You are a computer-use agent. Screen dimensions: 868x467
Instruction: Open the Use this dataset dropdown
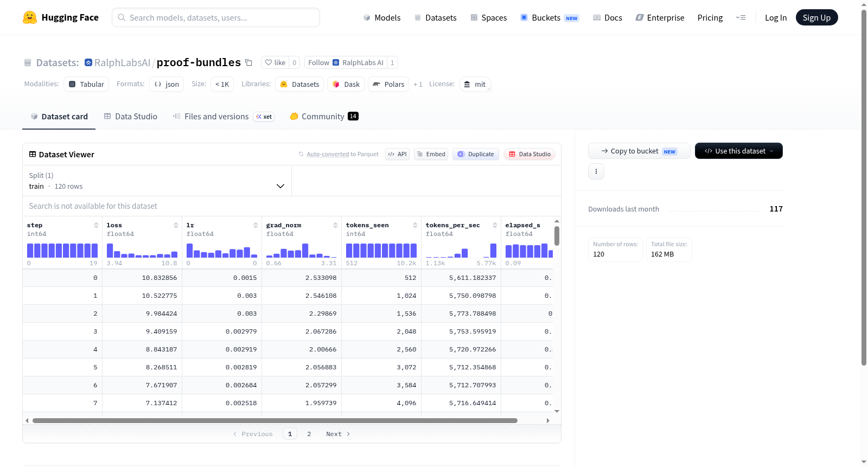point(739,151)
